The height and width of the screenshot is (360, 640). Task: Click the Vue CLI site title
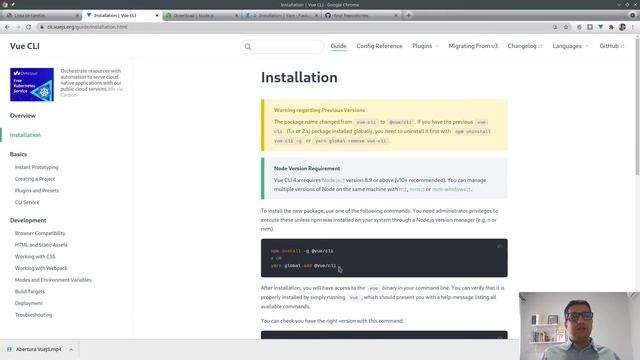(x=25, y=46)
